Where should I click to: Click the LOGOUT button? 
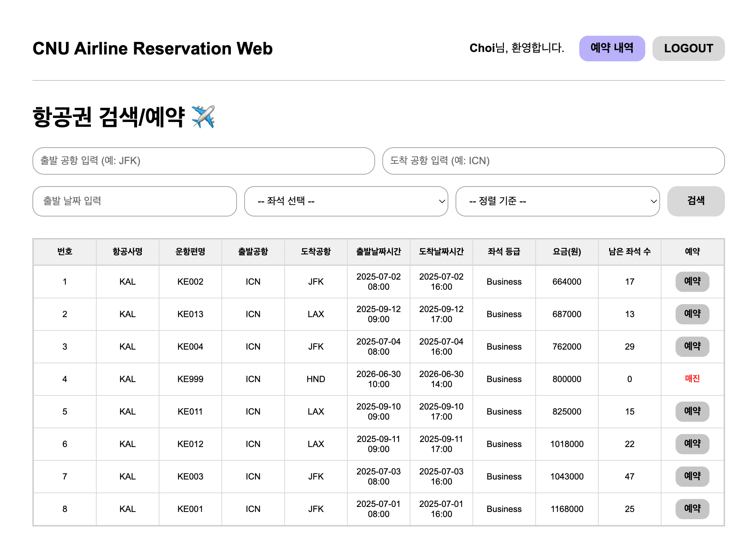(x=688, y=48)
